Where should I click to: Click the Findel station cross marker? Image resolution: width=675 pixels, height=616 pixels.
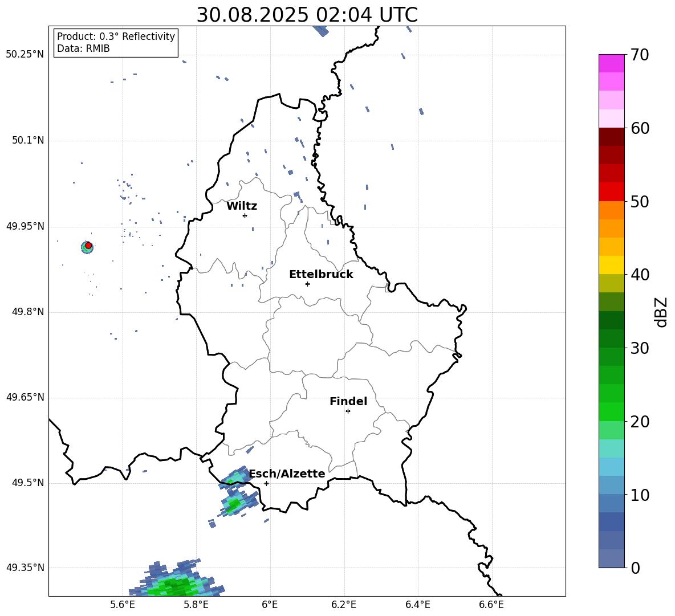pyautogui.click(x=348, y=411)
